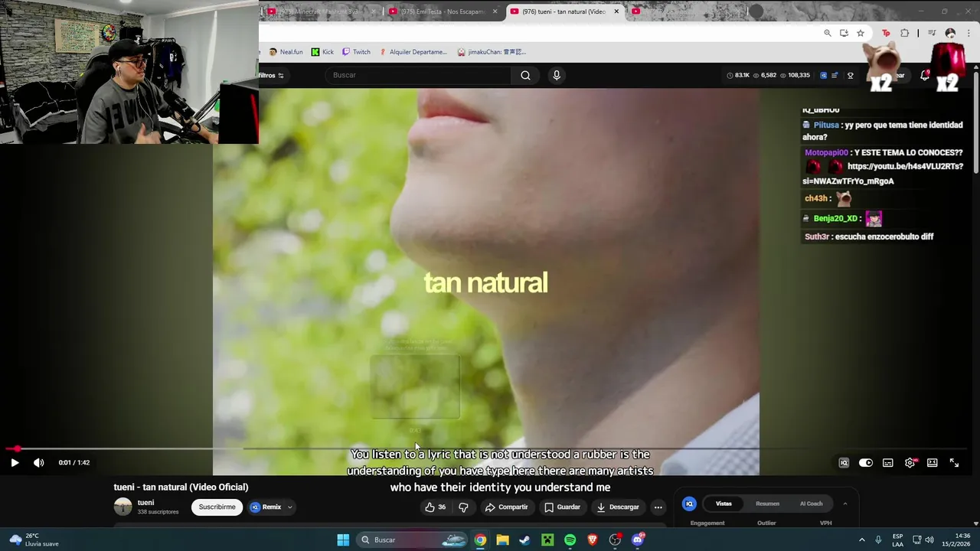Collapse the vidIQ panel chevron
The width and height of the screenshot is (980, 551).
tap(845, 504)
